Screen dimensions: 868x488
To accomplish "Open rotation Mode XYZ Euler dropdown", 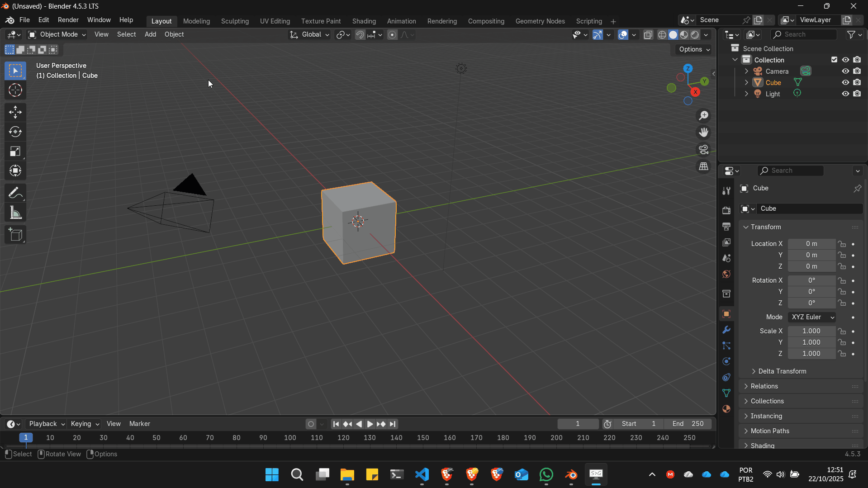I will click(812, 317).
